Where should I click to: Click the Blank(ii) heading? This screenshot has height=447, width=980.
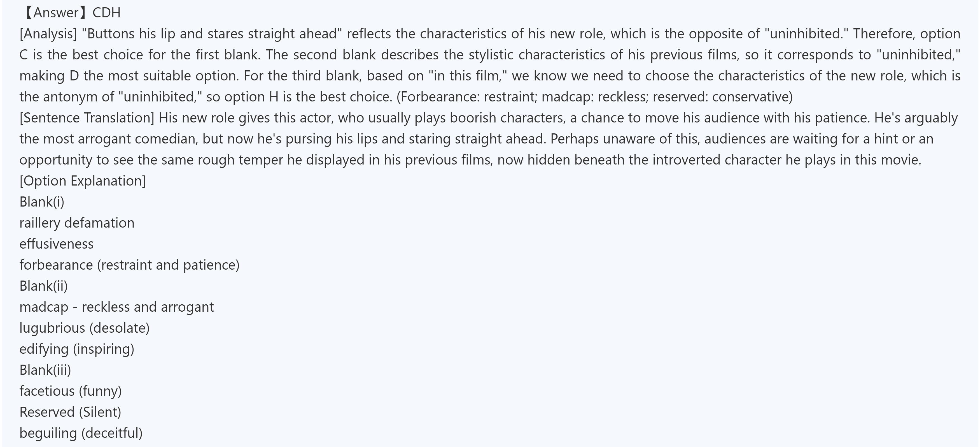pyautogui.click(x=43, y=286)
